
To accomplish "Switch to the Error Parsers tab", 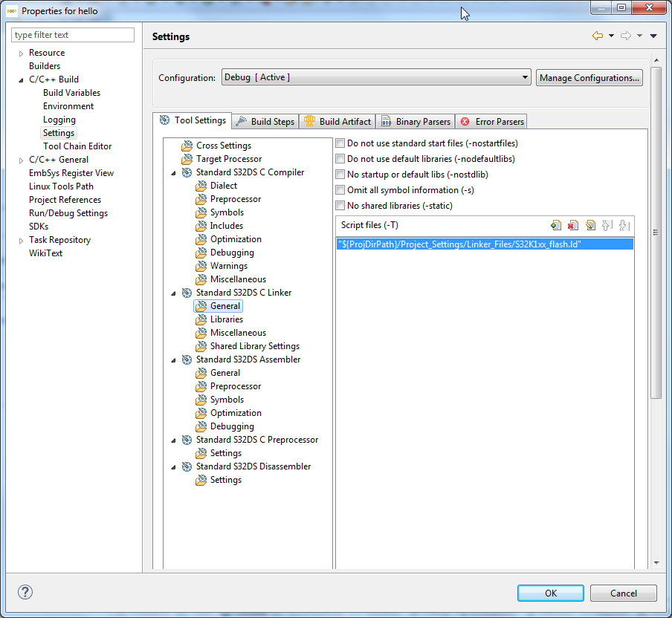I will pyautogui.click(x=491, y=122).
